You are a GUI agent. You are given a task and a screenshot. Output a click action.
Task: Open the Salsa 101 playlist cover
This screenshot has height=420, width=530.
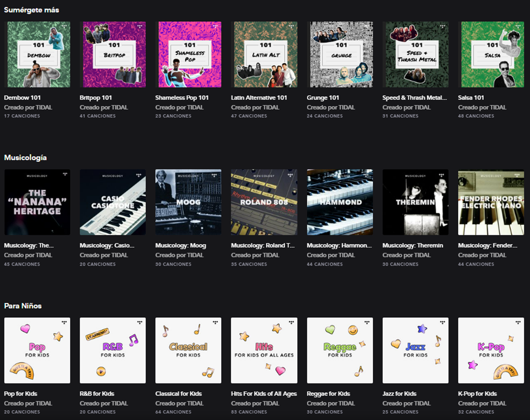(x=491, y=54)
